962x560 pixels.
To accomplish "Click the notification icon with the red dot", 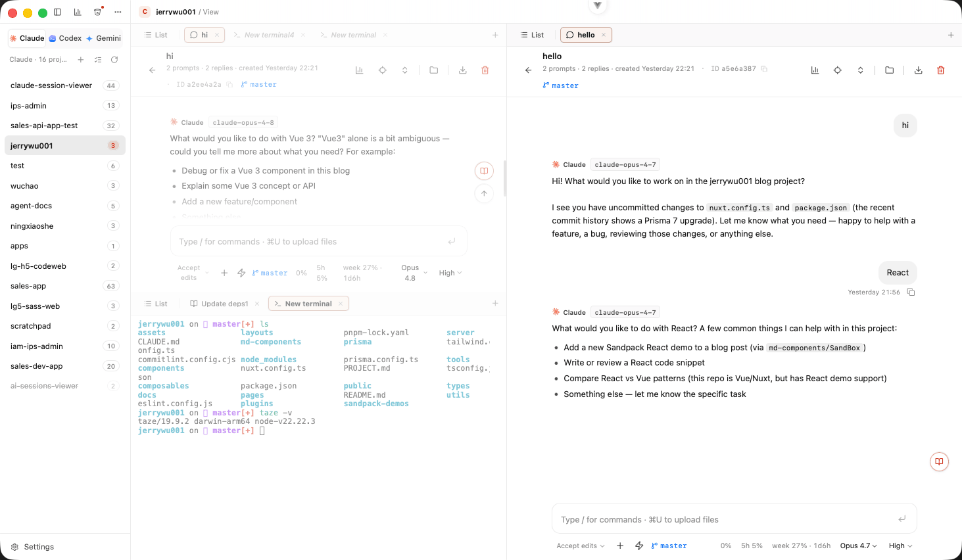I will click(98, 12).
